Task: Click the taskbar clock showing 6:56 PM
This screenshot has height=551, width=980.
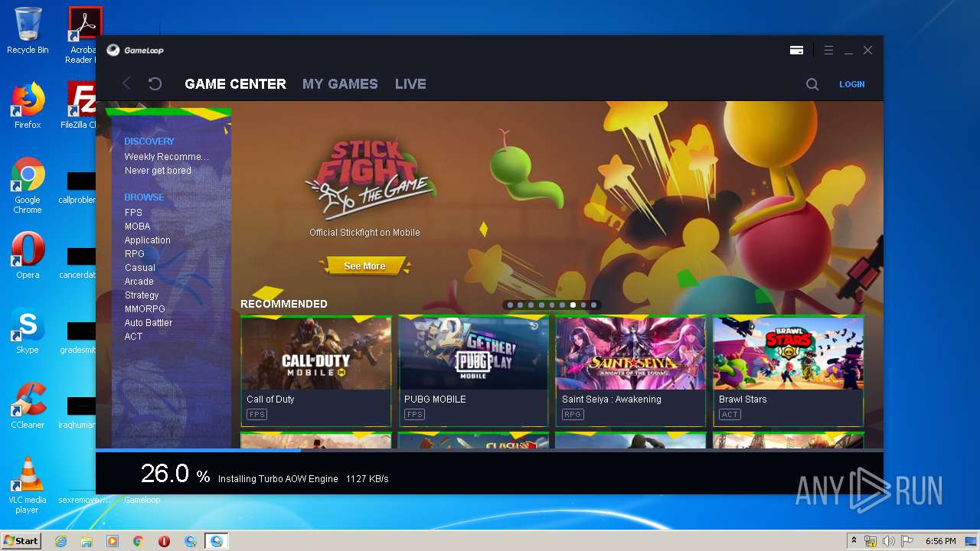Action: pos(940,541)
